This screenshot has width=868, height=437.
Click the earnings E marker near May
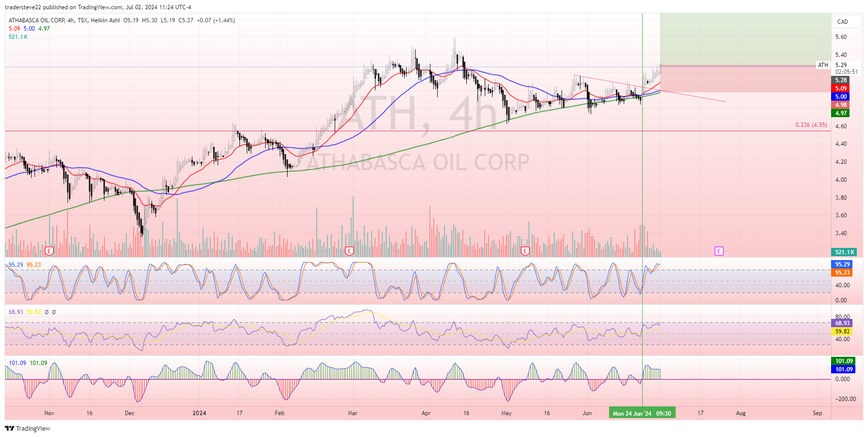coord(525,251)
